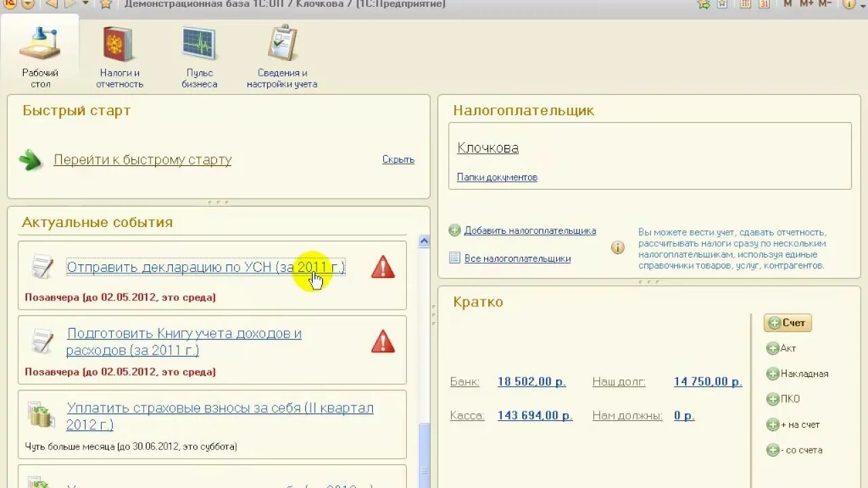Open Уплатить страховые взносы II квартал event

pos(220,417)
